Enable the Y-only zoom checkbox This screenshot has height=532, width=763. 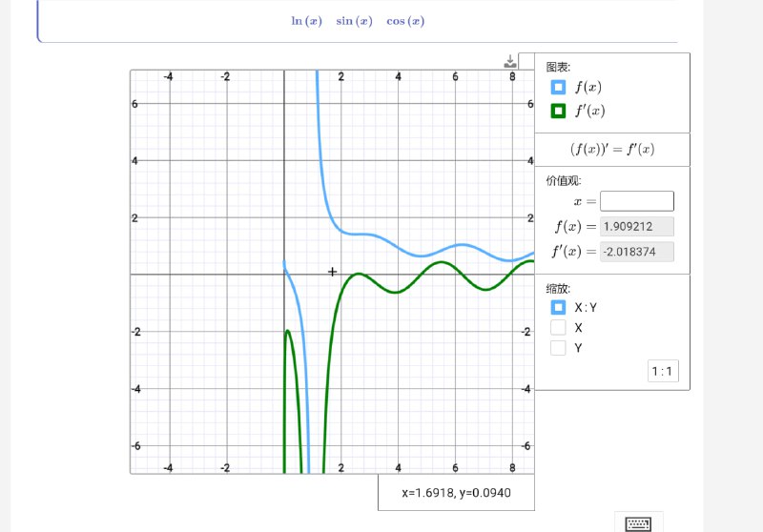pos(558,348)
